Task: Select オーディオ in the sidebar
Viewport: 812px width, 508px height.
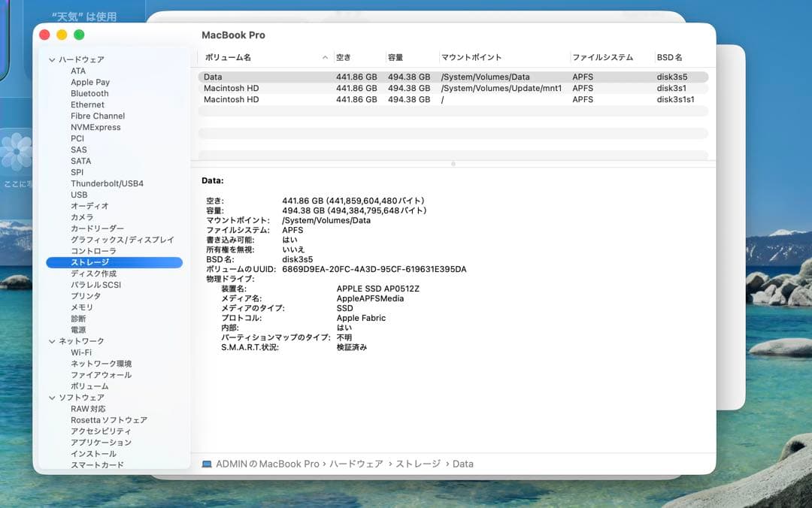Action: click(x=89, y=206)
